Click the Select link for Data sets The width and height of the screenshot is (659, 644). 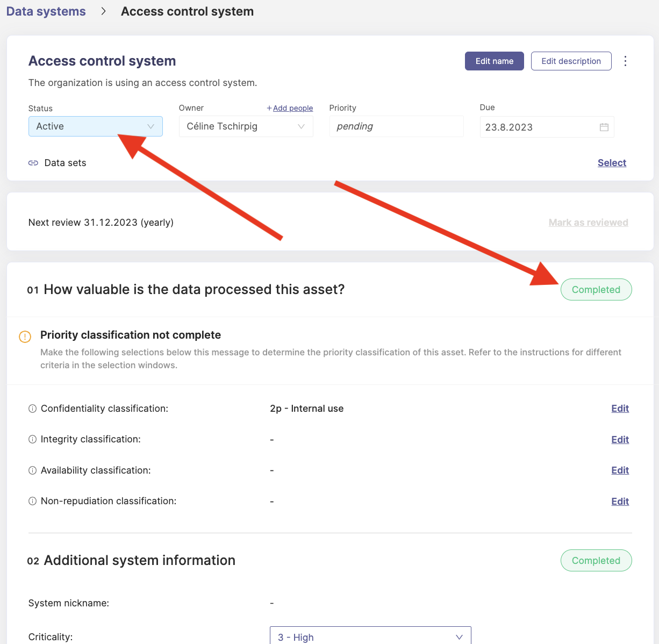pos(612,163)
